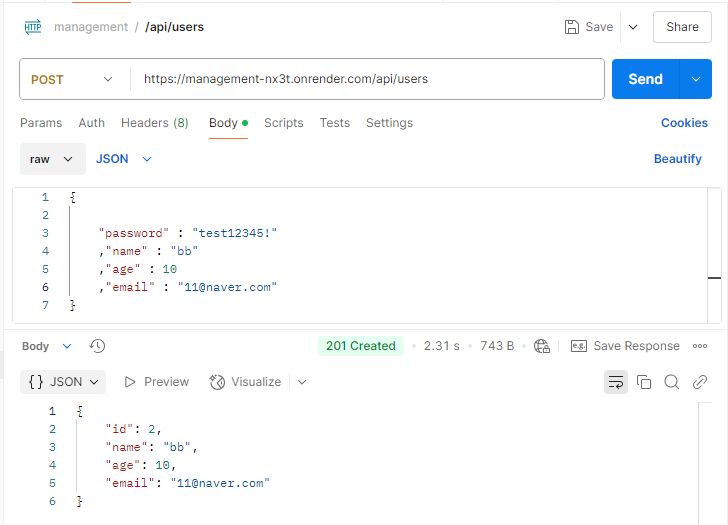
Task: Click the "id" key in response
Action: 120,429
